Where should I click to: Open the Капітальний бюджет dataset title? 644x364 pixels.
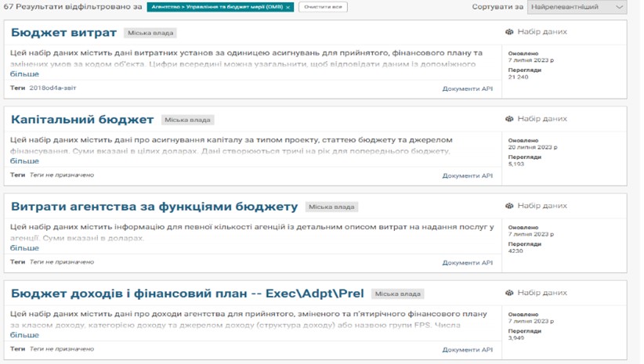click(82, 120)
